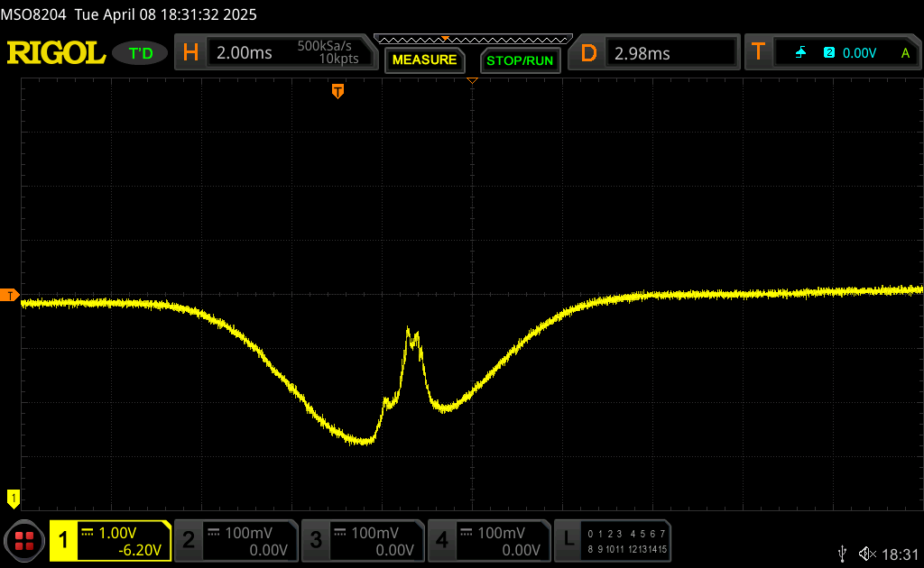Click the trigger source channel 2 badge

[829, 52]
